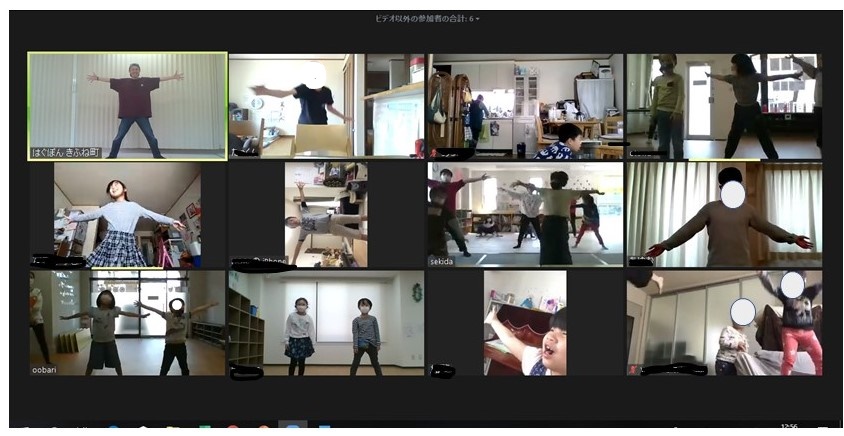The width and height of the screenshot is (844, 436).
Task: Select the tile of child in pink pants jumping
Action: point(724,323)
